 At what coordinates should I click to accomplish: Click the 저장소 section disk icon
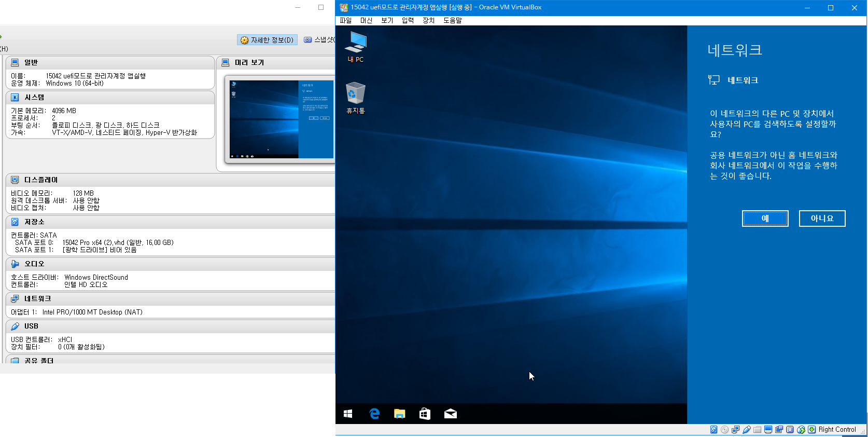tap(15, 222)
